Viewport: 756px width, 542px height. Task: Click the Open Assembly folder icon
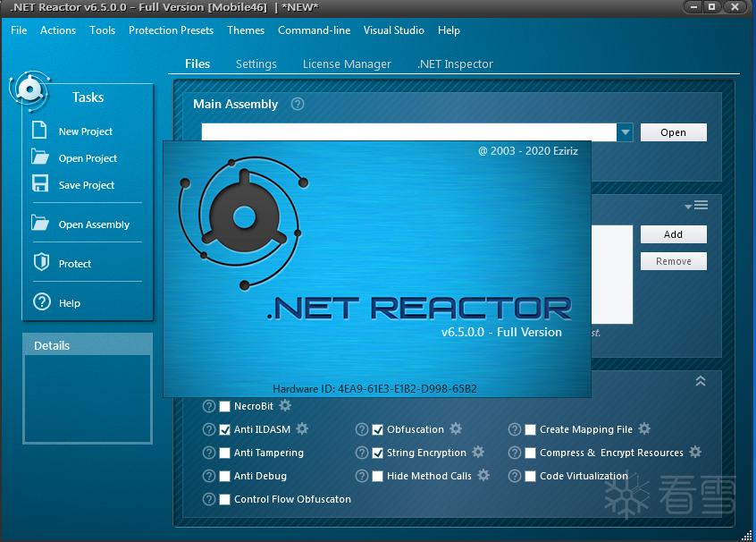[40, 223]
